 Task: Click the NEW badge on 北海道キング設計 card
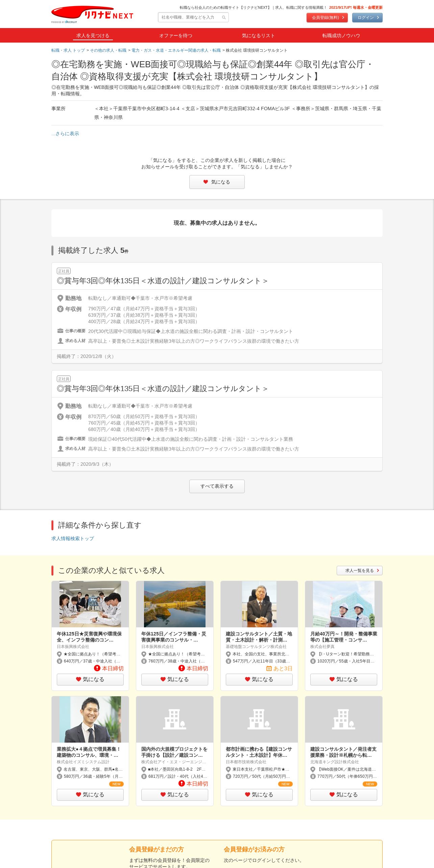pos(370,784)
